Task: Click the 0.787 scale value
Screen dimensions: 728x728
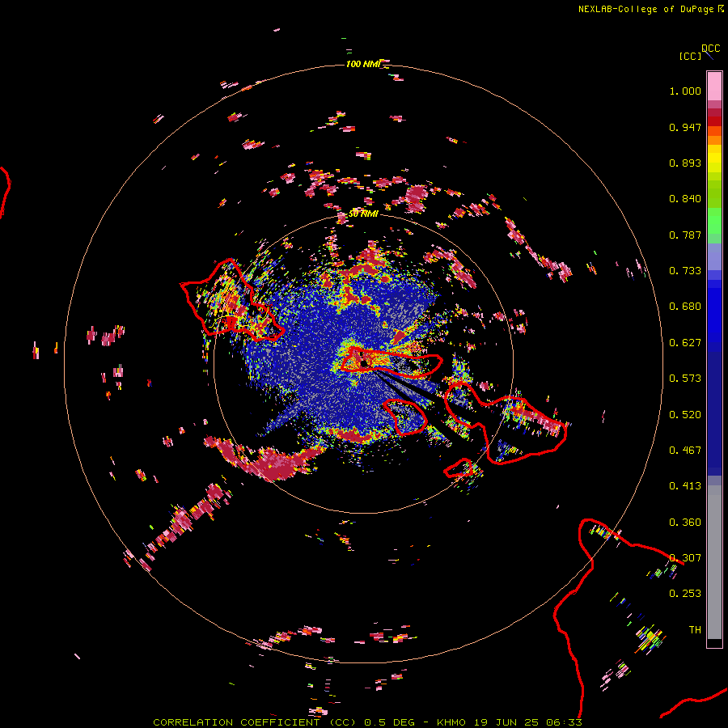Action: pyautogui.click(x=685, y=235)
